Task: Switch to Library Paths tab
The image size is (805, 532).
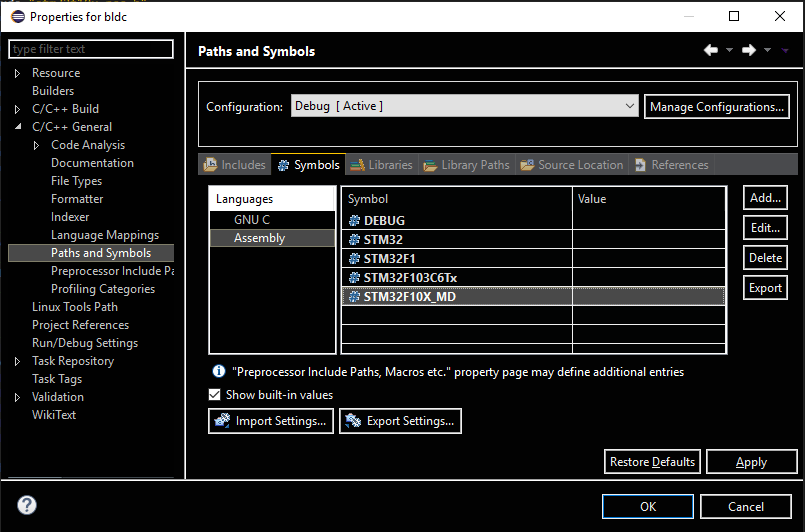Action: (467, 165)
